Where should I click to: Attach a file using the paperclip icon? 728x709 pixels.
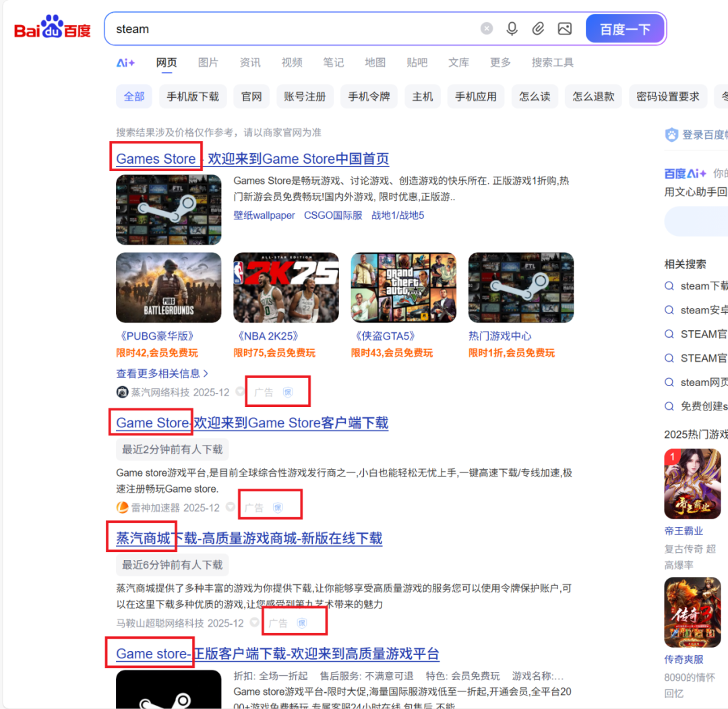click(538, 29)
